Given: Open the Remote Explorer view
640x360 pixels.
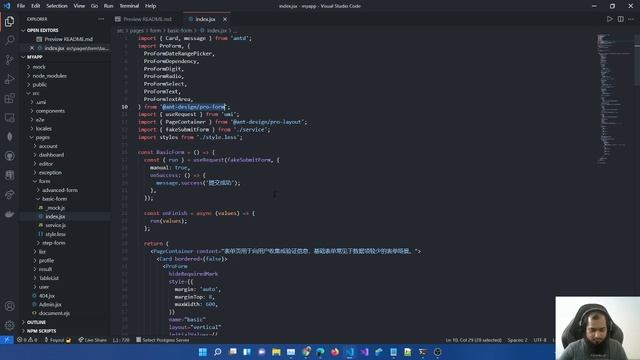Looking at the screenshot, I should click(x=9, y=118).
